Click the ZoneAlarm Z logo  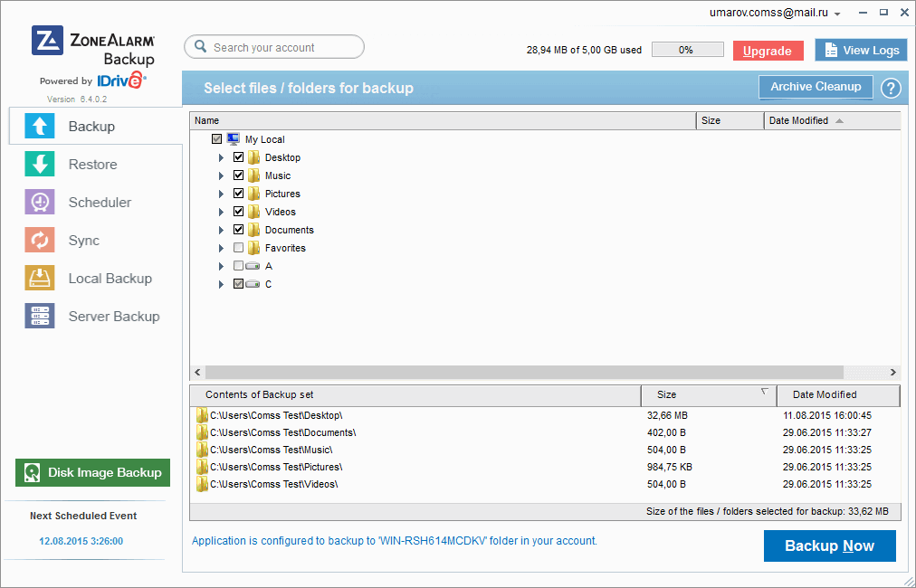pos(47,41)
